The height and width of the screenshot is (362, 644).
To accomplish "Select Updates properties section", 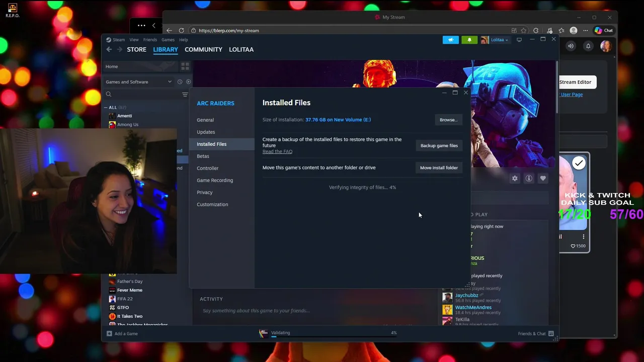I will coord(221,132).
